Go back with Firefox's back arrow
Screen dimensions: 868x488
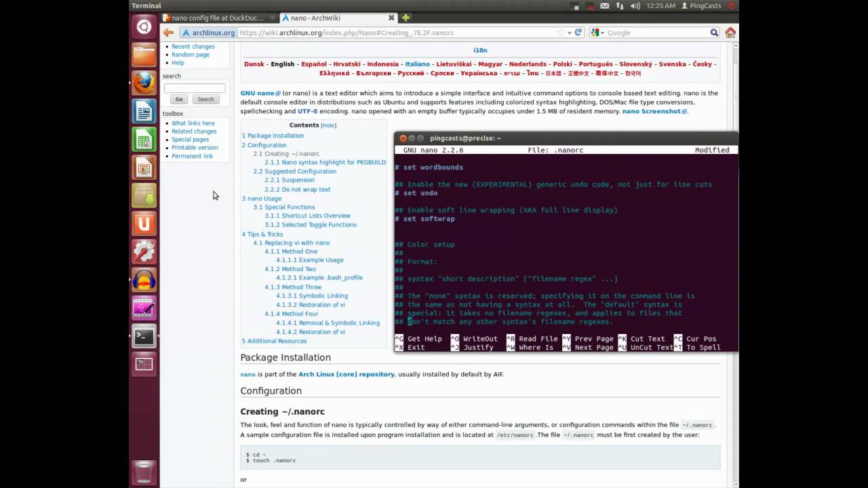(x=168, y=33)
